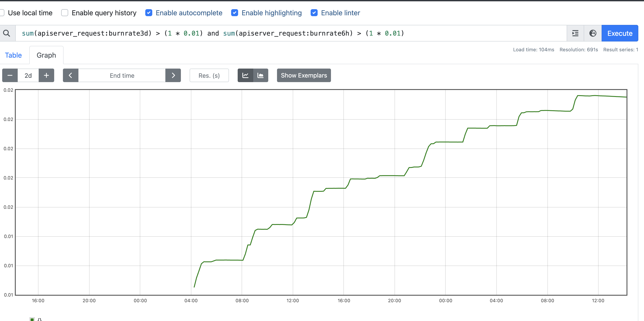Switch to the Table tab
This screenshot has height=321, width=644.
tap(13, 55)
